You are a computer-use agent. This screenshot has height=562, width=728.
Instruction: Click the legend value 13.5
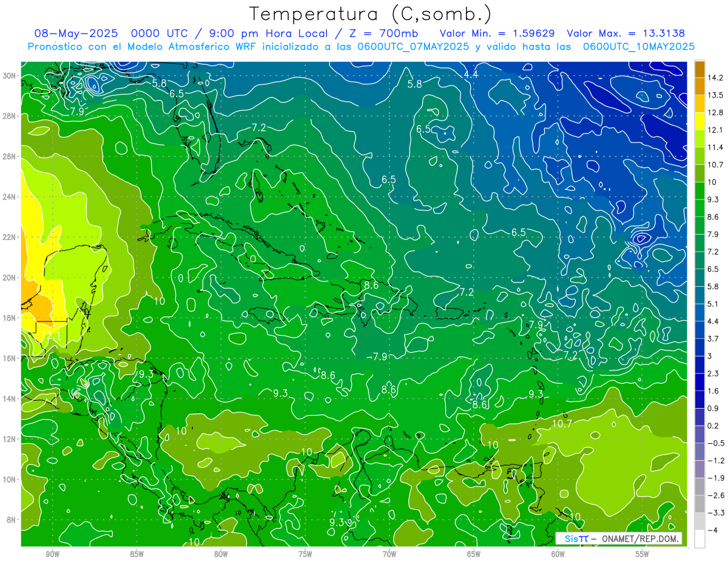click(x=715, y=95)
